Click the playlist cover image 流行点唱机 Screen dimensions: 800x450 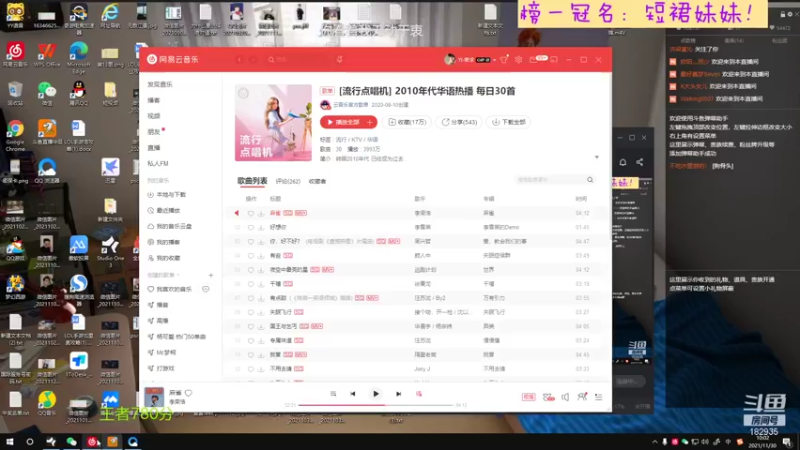click(273, 123)
